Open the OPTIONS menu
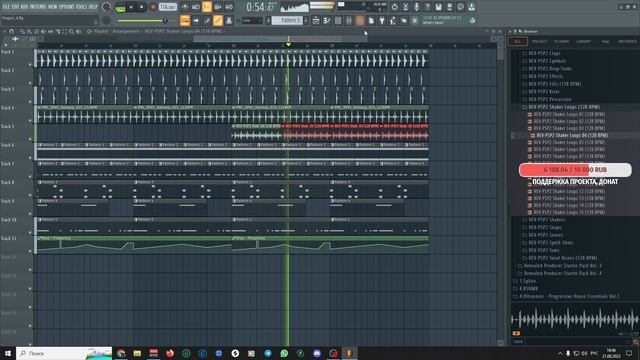 point(67,7)
